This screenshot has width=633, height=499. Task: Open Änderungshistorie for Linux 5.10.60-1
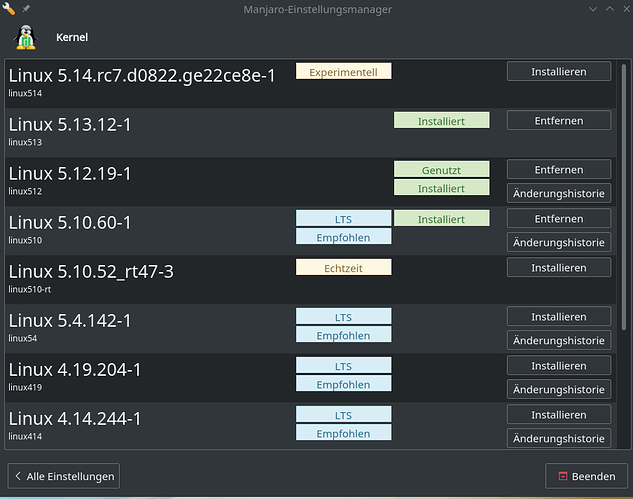pos(559,242)
